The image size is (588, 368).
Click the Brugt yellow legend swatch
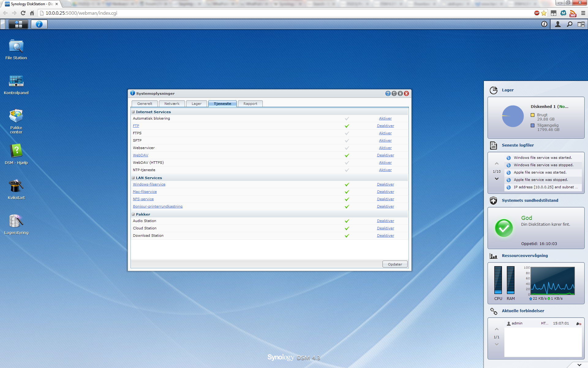coord(533,115)
